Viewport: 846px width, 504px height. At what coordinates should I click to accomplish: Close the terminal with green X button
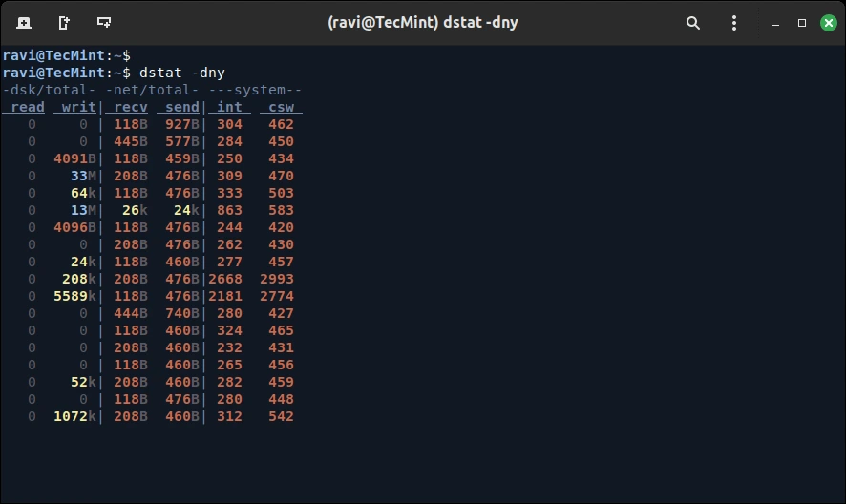click(828, 23)
